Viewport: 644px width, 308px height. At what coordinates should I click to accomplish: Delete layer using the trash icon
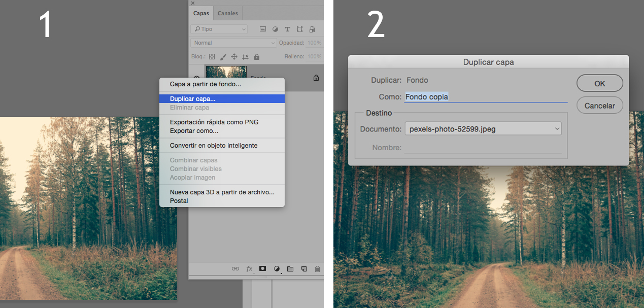(x=317, y=268)
